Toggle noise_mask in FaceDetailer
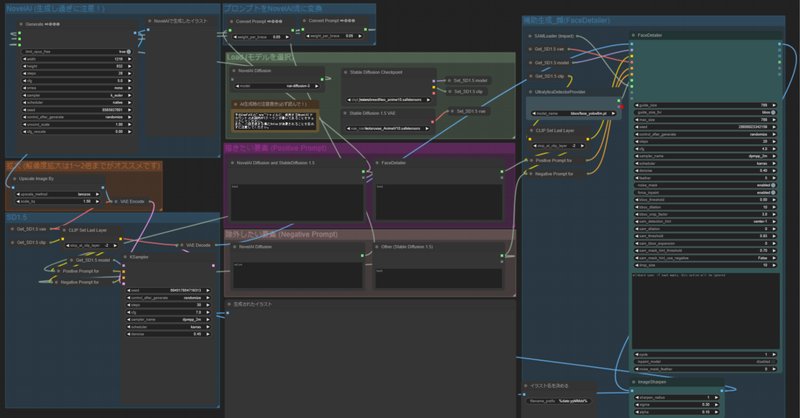Screen dimensions: 800x418 coord(705,185)
